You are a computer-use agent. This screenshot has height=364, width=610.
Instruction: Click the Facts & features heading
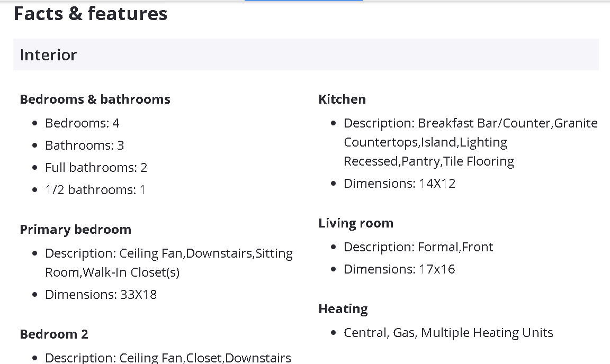point(91,14)
